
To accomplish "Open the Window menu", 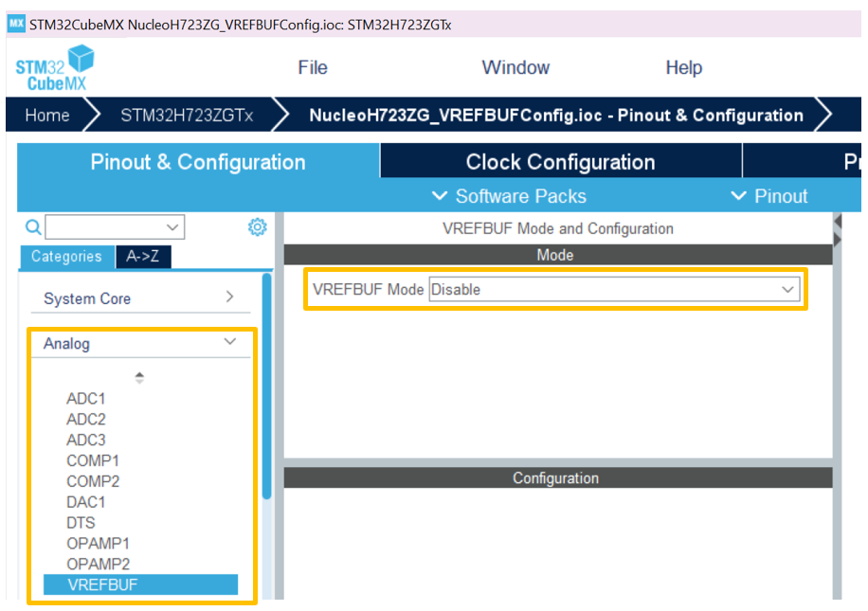I will (x=515, y=67).
